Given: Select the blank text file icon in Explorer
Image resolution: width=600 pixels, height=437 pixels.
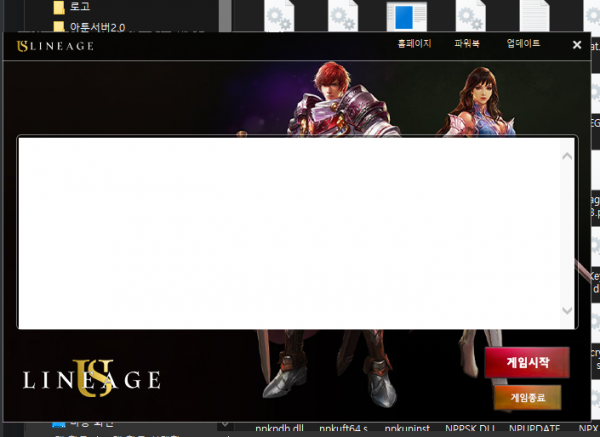Looking at the screenshot, I should 534,16.
